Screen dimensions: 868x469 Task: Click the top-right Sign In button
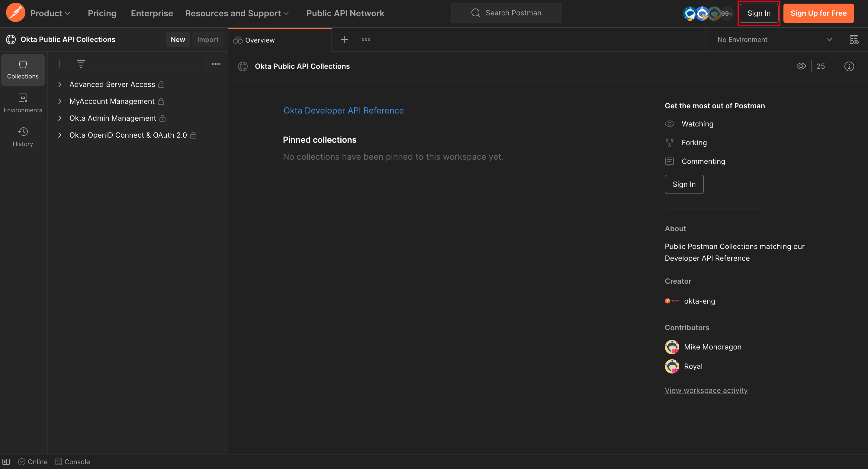[x=758, y=13]
